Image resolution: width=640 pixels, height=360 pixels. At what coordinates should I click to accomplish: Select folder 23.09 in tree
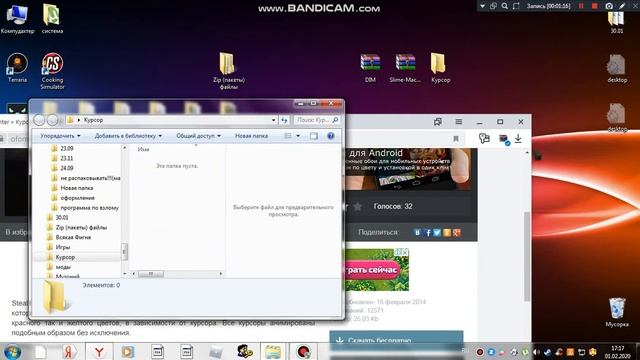[x=62, y=149]
